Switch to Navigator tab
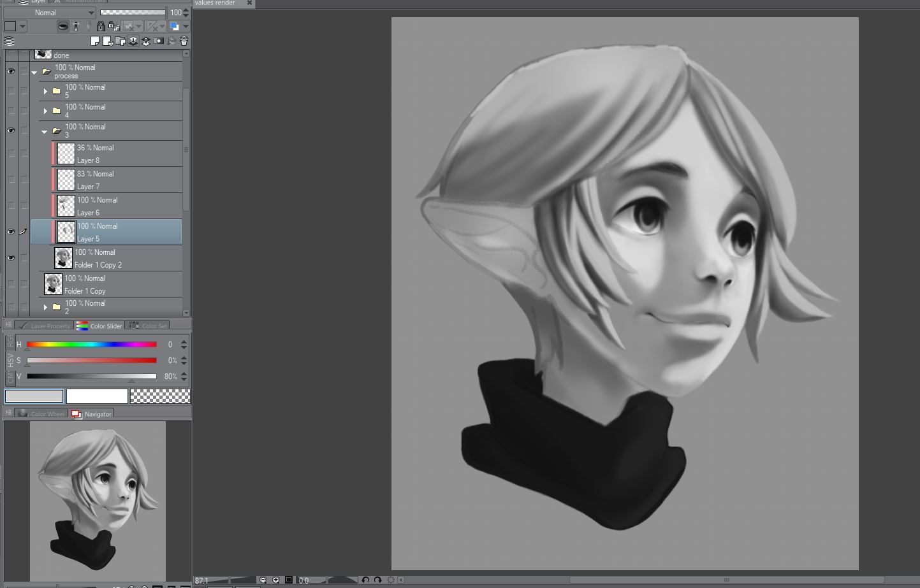The height and width of the screenshot is (588, 920). click(92, 413)
